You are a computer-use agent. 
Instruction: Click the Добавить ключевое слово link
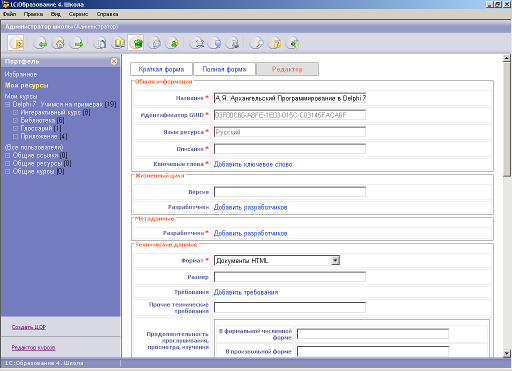253,164
